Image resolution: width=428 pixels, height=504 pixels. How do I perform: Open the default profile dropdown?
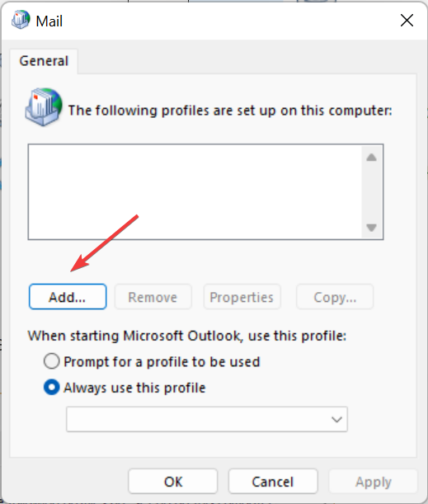pyautogui.click(x=207, y=419)
